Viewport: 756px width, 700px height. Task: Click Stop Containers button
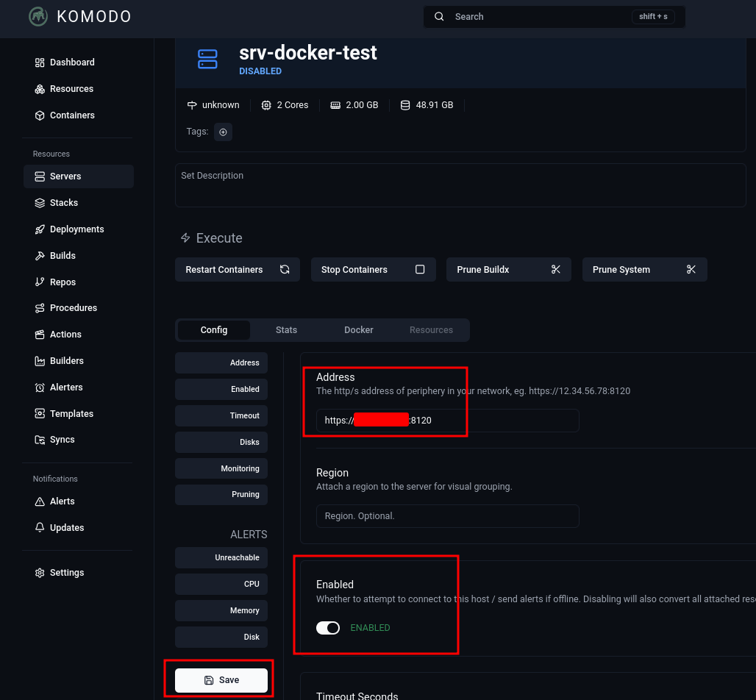coord(373,270)
